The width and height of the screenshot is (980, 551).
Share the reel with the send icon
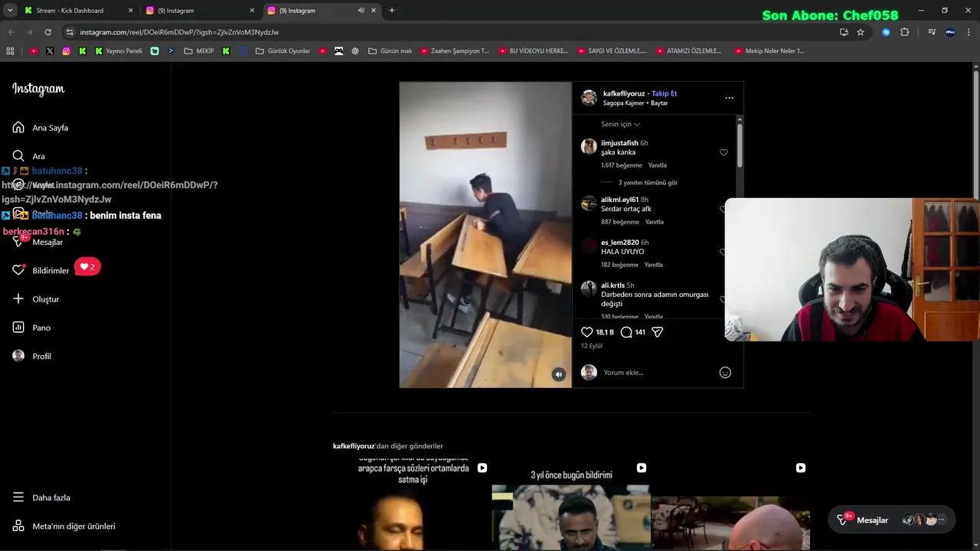click(657, 332)
